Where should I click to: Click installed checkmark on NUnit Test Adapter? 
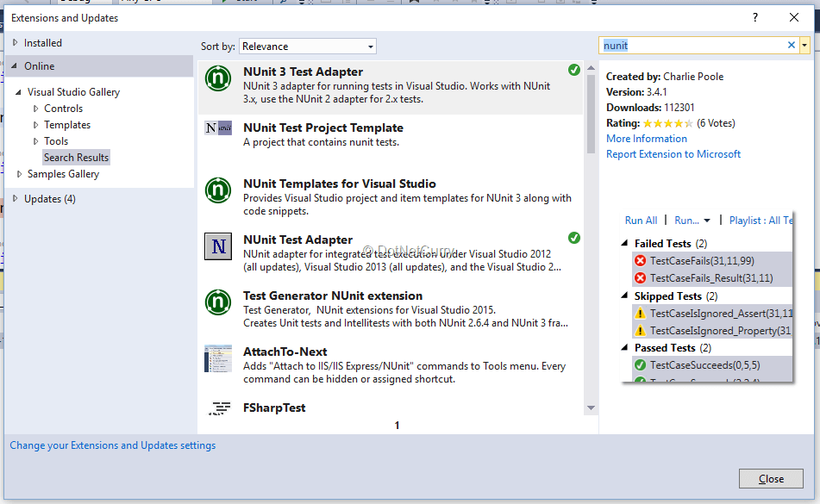click(574, 238)
